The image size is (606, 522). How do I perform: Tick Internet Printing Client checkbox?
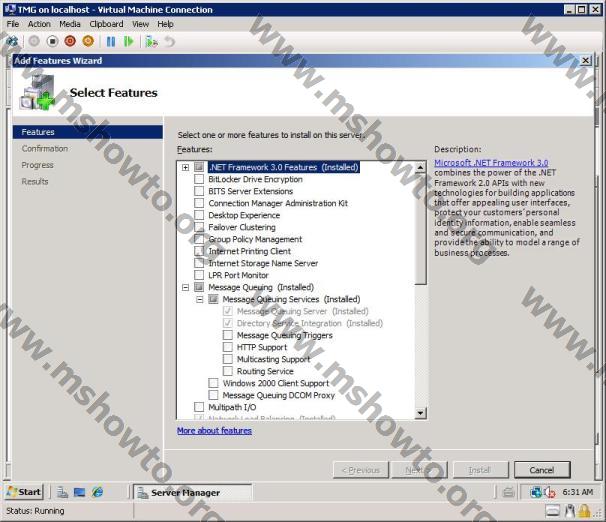pyautogui.click(x=199, y=251)
